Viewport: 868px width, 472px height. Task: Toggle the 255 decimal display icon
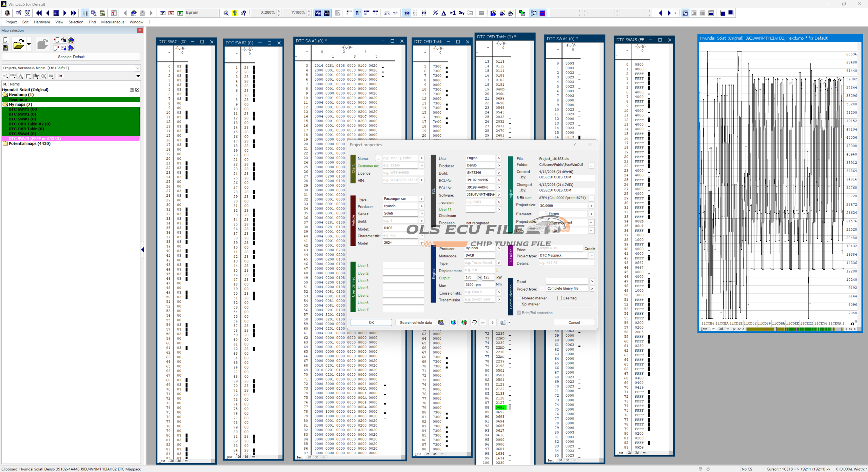pyautogui.click(x=407, y=13)
